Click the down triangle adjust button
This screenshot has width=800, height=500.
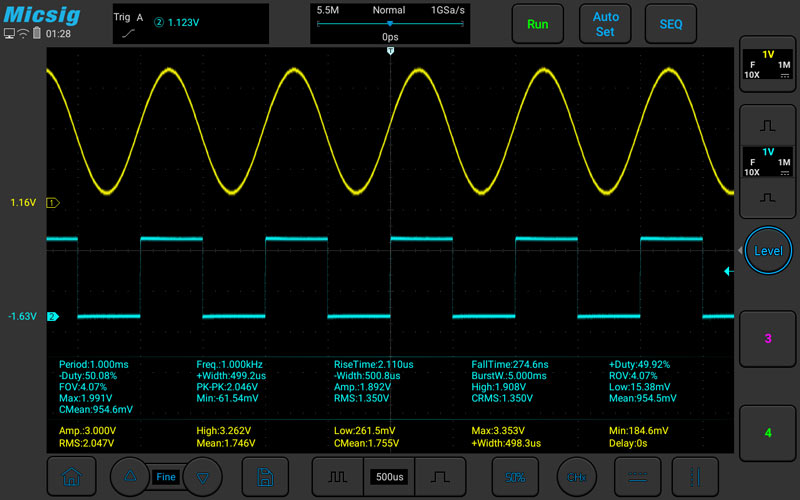pyautogui.click(x=203, y=477)
